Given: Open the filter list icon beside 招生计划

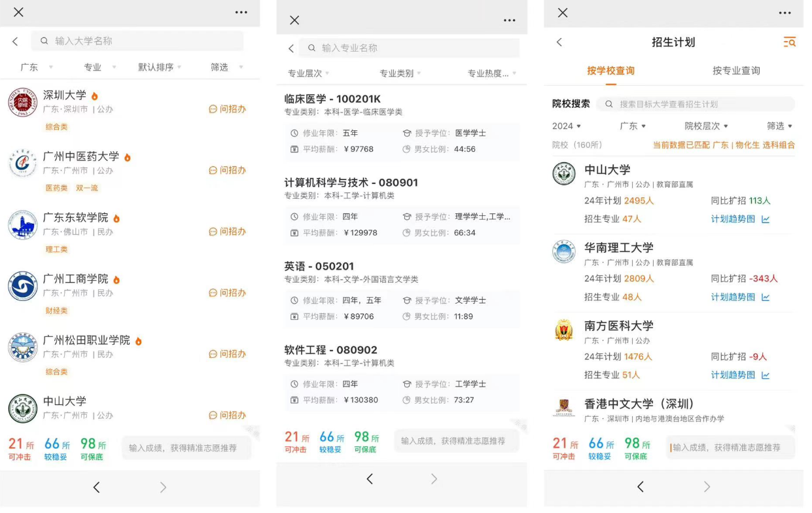Looking at the screenshot, I should [x=789, y=42].
